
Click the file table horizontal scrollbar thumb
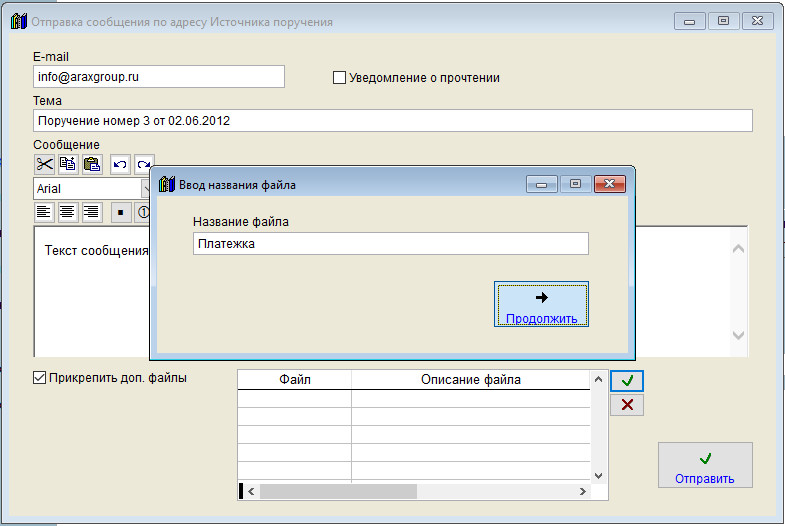point(338,491)
